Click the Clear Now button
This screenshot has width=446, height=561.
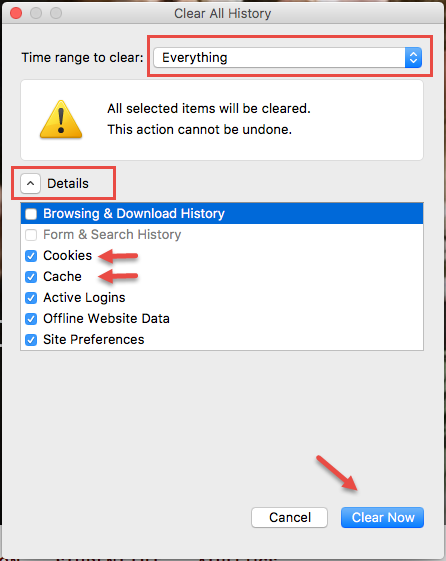click(x=382, y=517)
